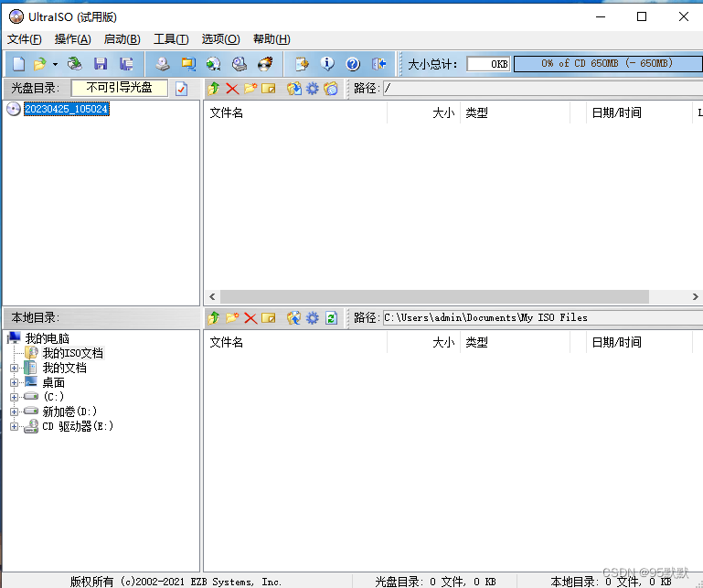
Task: Go up one level in local directory
Action: pos(213,318)
